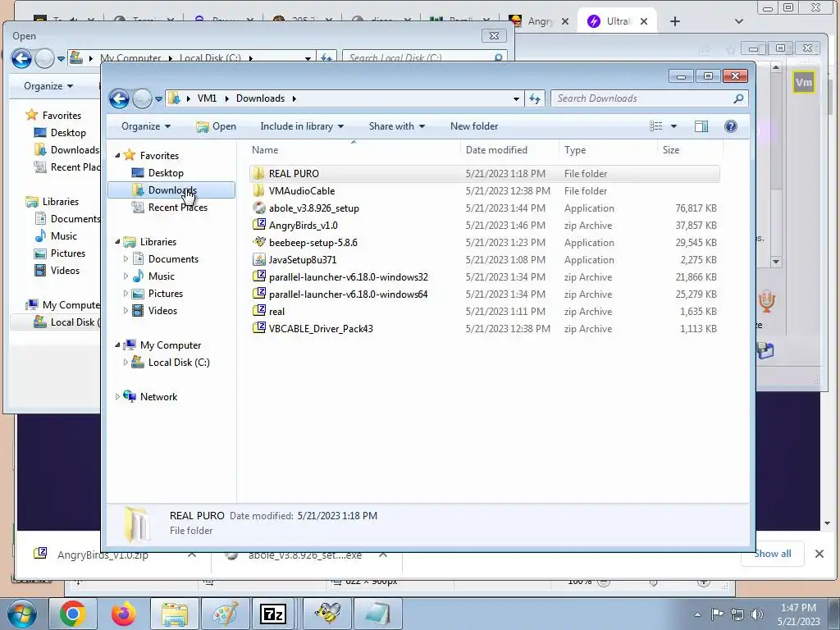The width and height of the screenshot is (840, 630).
Task: Open the address bar history dropdown
Action: tap(516, 99)
